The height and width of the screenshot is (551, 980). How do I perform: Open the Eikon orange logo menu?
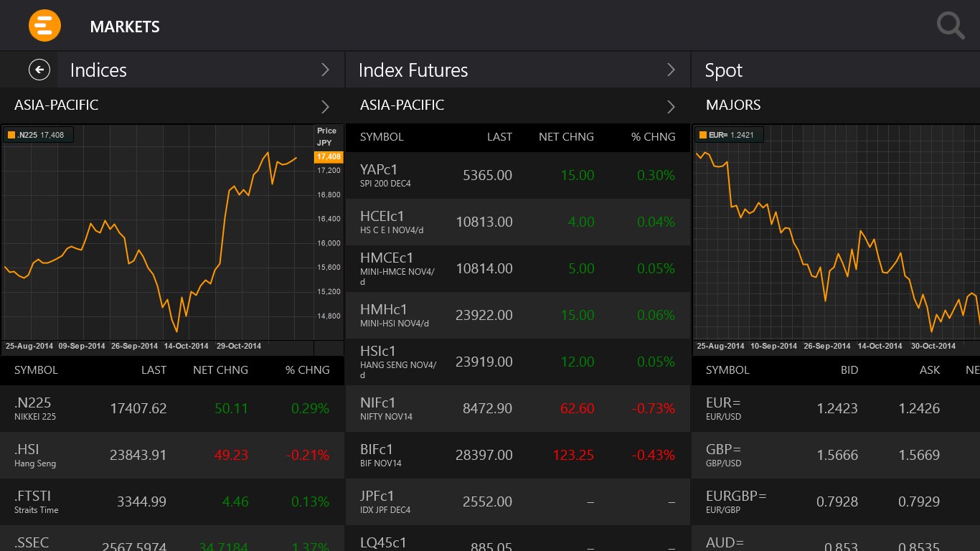[x=44, y=25]
